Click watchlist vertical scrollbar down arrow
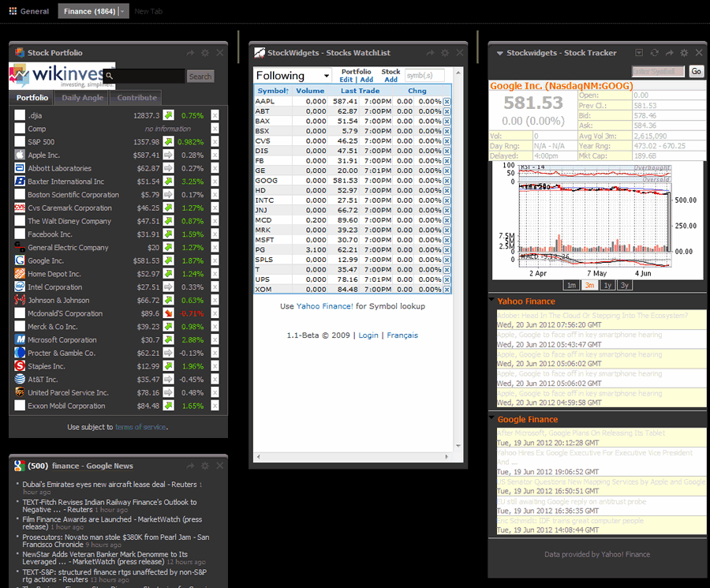This screenshot has width=710, height=588. coord(458,446)
